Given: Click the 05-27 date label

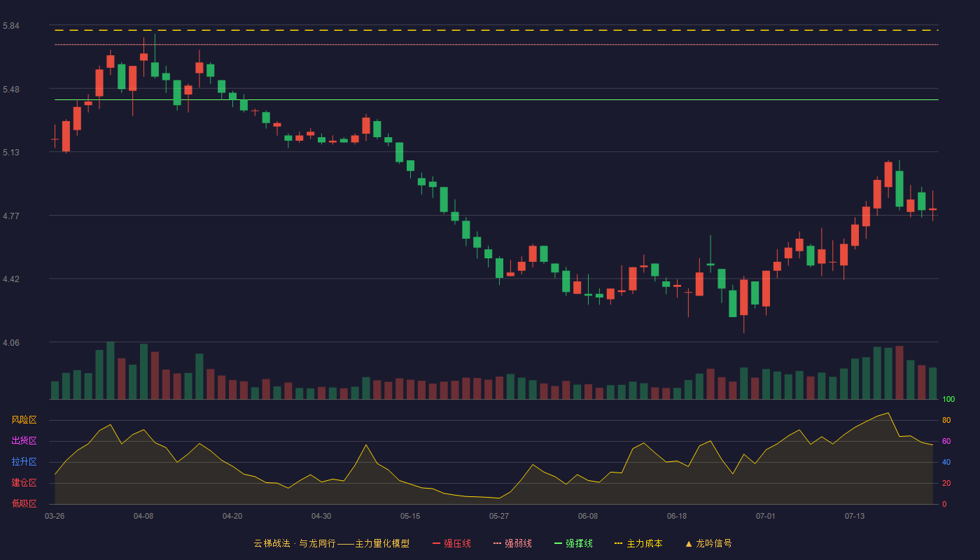Looking at the screenshot, I should tap(499, 516).
